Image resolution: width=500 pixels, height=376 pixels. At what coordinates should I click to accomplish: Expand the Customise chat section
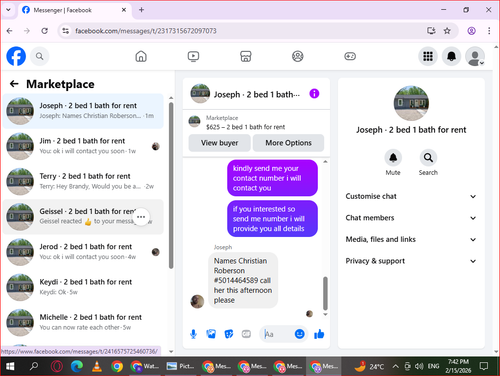click(x=411, y=196)
